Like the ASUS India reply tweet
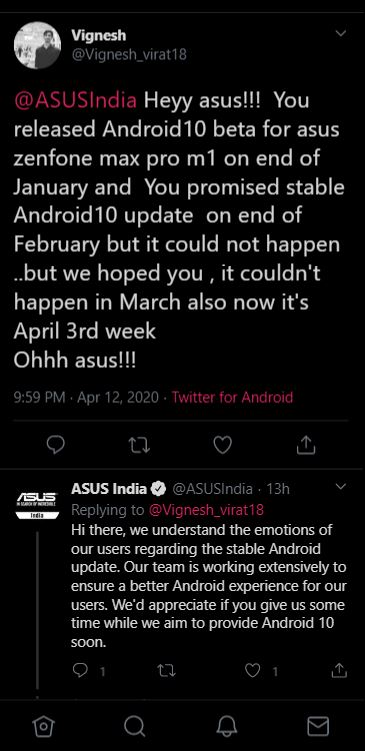This screenshot has height=751, width=365. (x=252, y=671)
